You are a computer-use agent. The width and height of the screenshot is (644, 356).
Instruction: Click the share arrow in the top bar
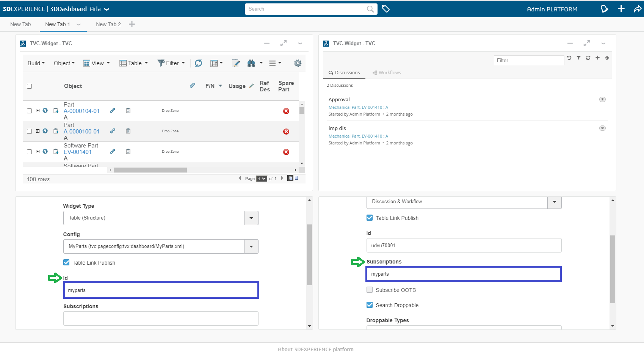pyautogui.click(x=638, y=9)
